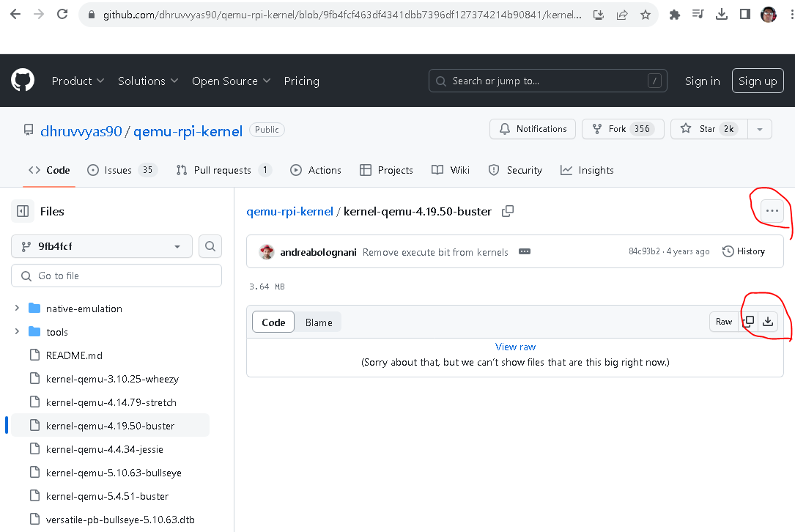Open the Issues tab
The image size is (795, 532).
(x=122, y=170)
